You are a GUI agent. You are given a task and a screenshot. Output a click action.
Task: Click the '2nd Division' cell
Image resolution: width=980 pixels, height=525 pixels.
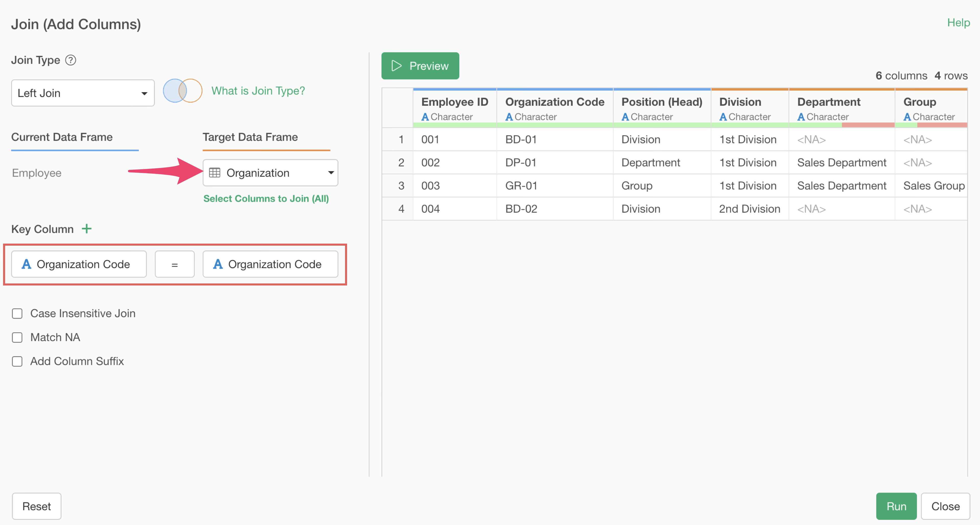pyautogui.click(x=750, y=209)
